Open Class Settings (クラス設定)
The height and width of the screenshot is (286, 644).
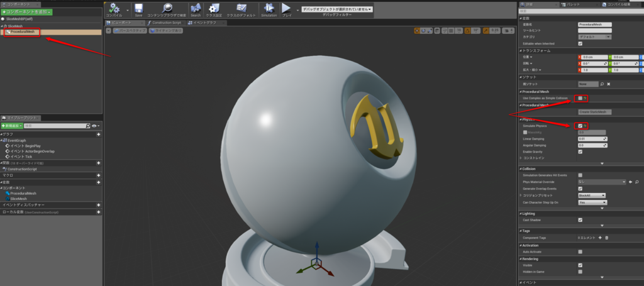(214, 9)
